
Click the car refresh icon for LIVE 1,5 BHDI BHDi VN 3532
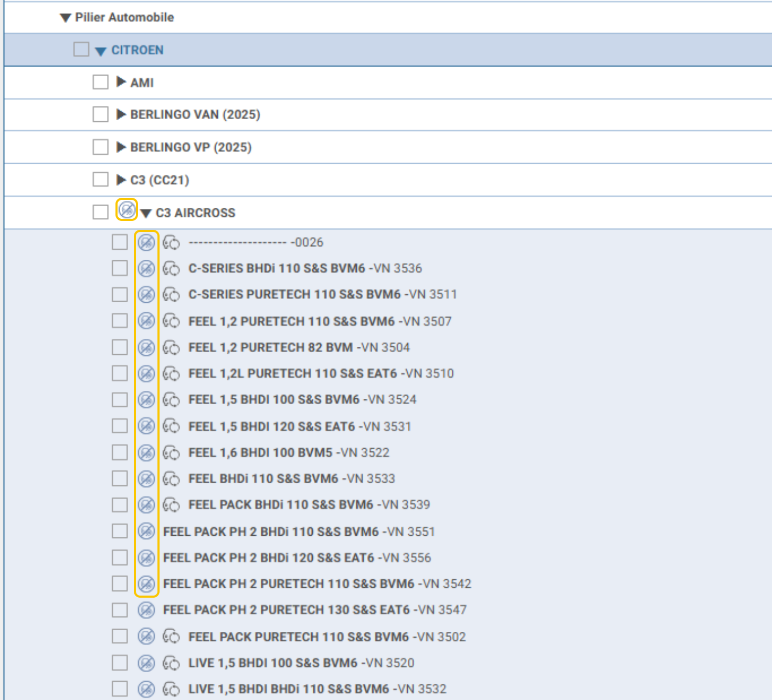(171, 688)
